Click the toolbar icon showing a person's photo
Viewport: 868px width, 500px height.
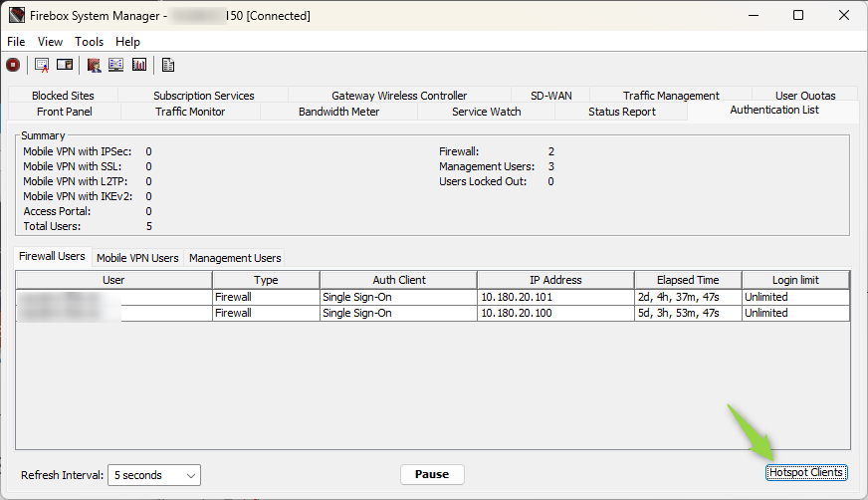pos(65,65)
